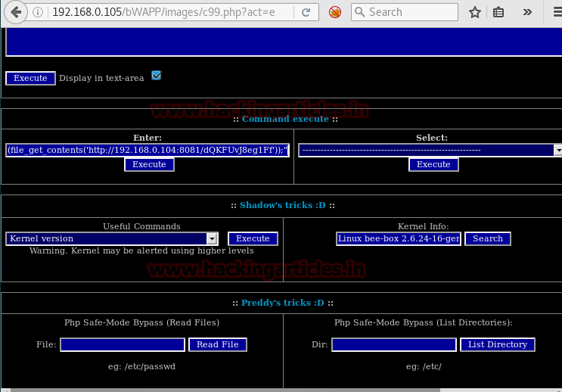Click the Kernel Info text field

point(398,239)
